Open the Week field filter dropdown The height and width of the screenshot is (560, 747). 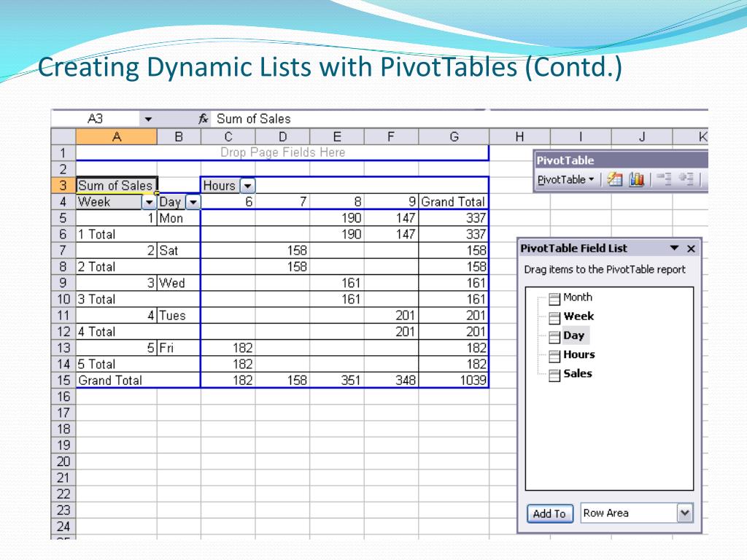pyautogui.click(x=149, y=203)
